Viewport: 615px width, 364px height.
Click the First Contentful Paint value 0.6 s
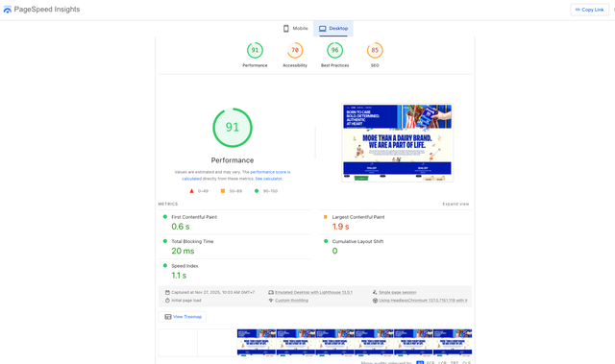click(x=181, y=227)
